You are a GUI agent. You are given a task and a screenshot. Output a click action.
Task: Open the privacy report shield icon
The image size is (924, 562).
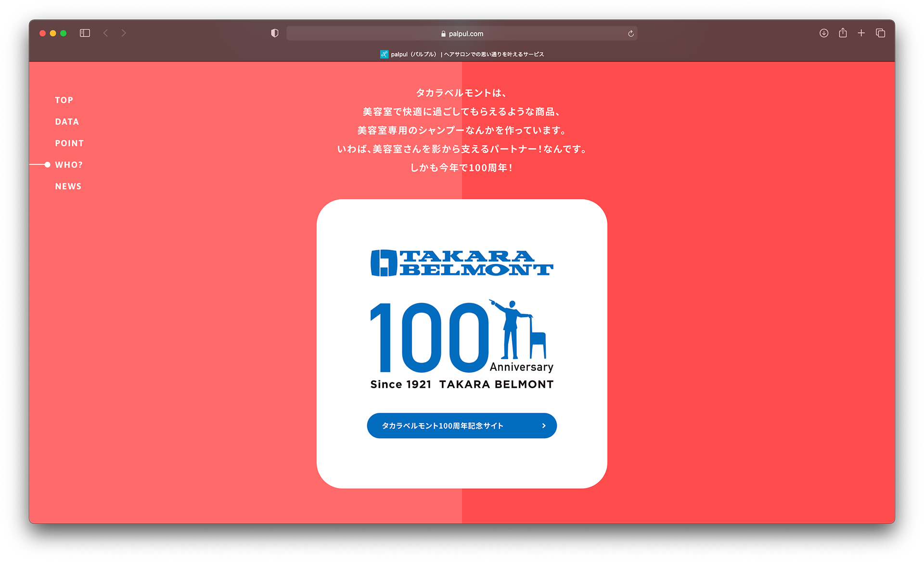click(x=275, y=33)
